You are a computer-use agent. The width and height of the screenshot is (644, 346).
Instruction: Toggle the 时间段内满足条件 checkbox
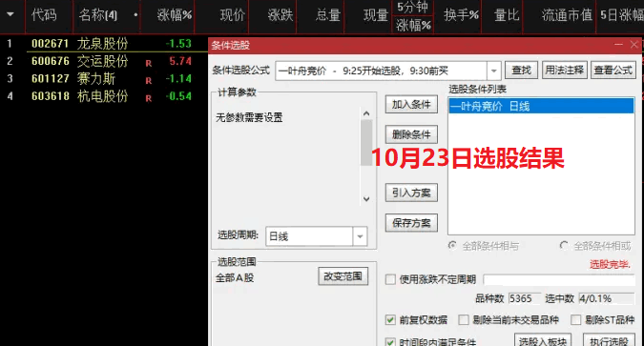click(x=390, y=341)
